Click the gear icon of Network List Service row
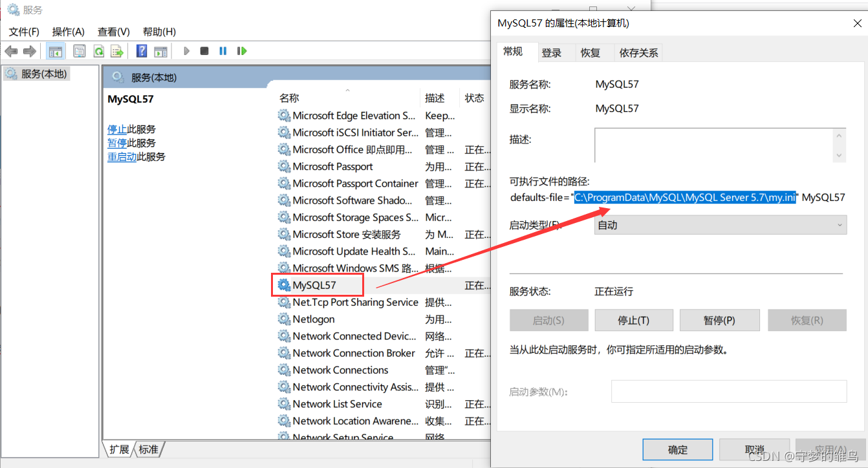This screenshot has height=468, width=868. 284,404
